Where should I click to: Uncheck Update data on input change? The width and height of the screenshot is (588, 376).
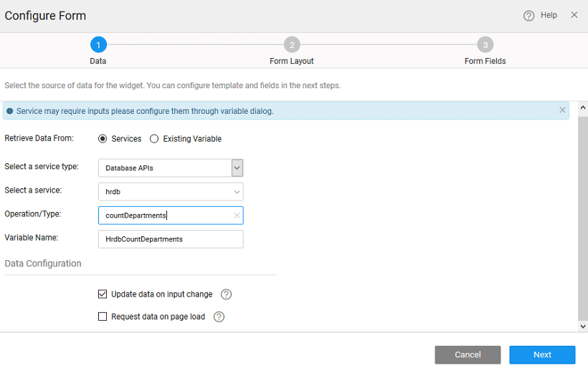tap(103, 294)
